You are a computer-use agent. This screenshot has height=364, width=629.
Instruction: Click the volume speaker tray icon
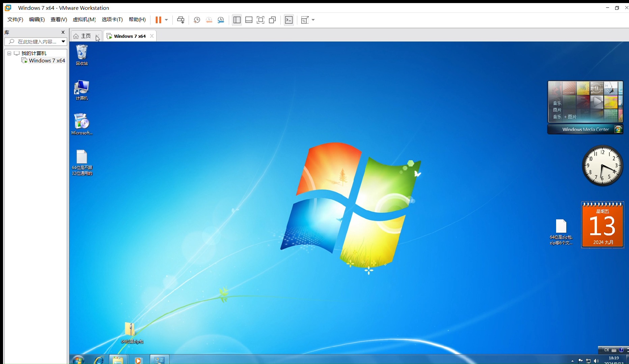pyautogui.click(x=596, y=361)
